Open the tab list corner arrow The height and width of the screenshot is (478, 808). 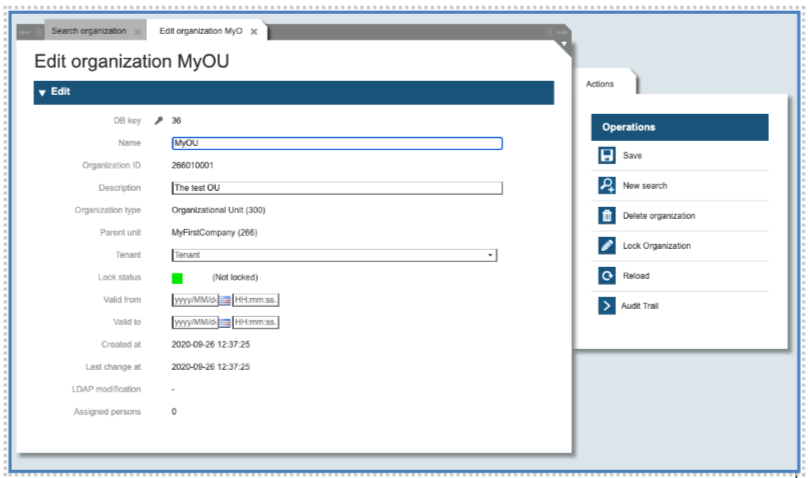[x=564, y=45]
